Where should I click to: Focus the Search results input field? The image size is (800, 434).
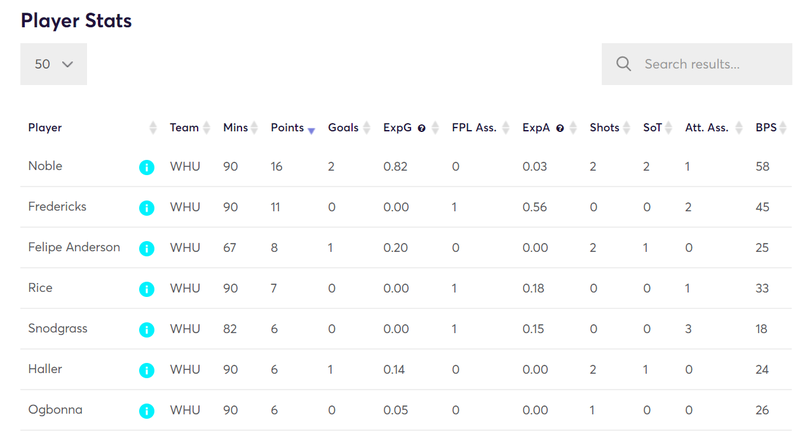tap(697, 64)
